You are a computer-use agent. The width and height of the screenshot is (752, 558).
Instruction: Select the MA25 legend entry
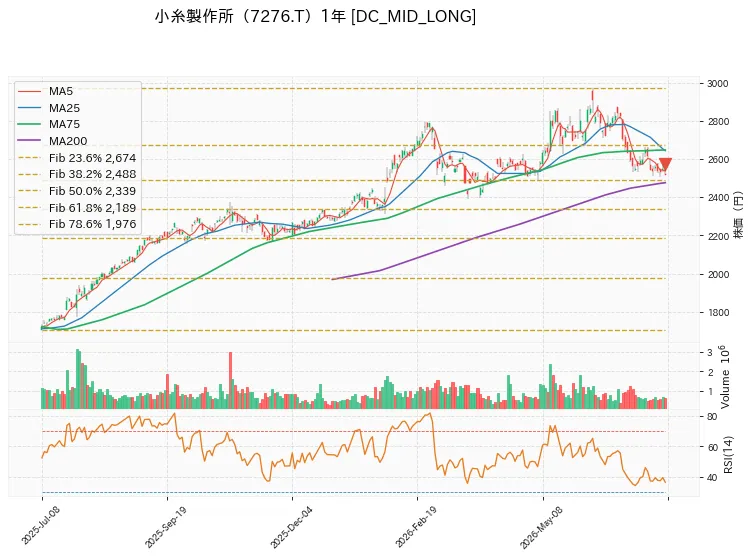tap(48, 108)
